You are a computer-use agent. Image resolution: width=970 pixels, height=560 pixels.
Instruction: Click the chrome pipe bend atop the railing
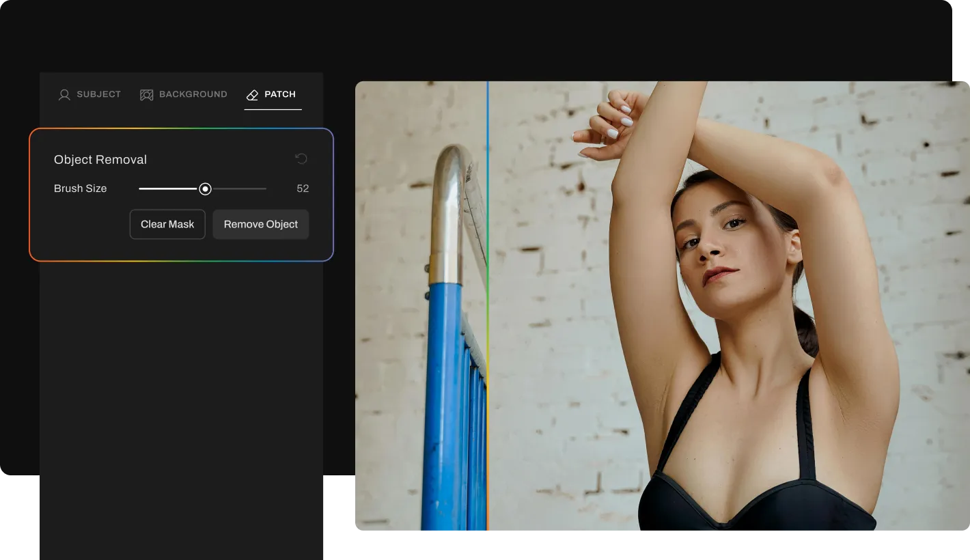[x=452, y=171]
